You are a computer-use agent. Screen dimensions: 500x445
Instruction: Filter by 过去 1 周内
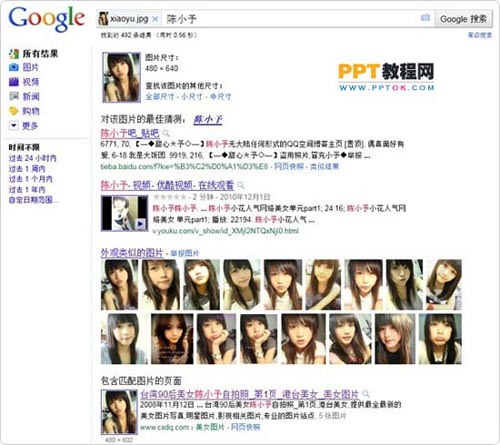point(27,169)
